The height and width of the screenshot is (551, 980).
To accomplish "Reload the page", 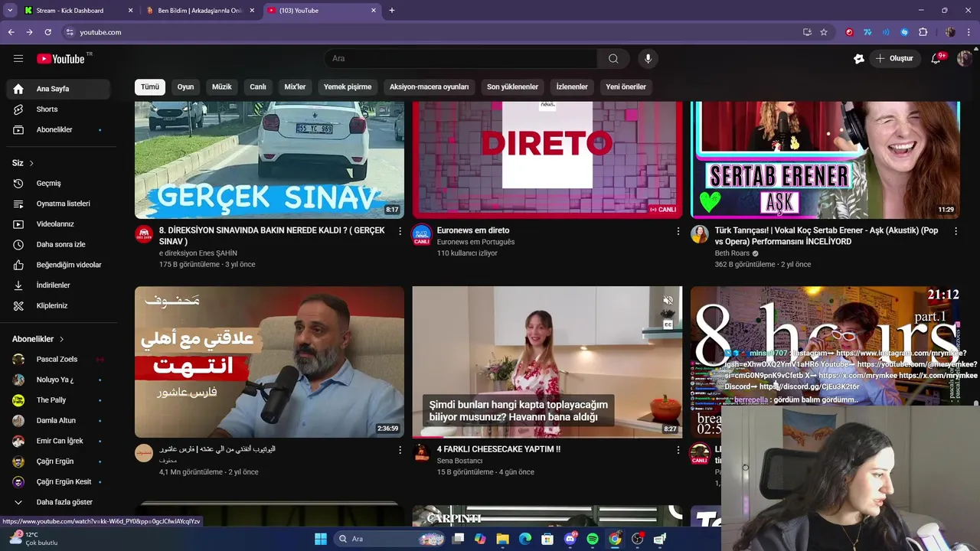I will click(x=47, y=32).
